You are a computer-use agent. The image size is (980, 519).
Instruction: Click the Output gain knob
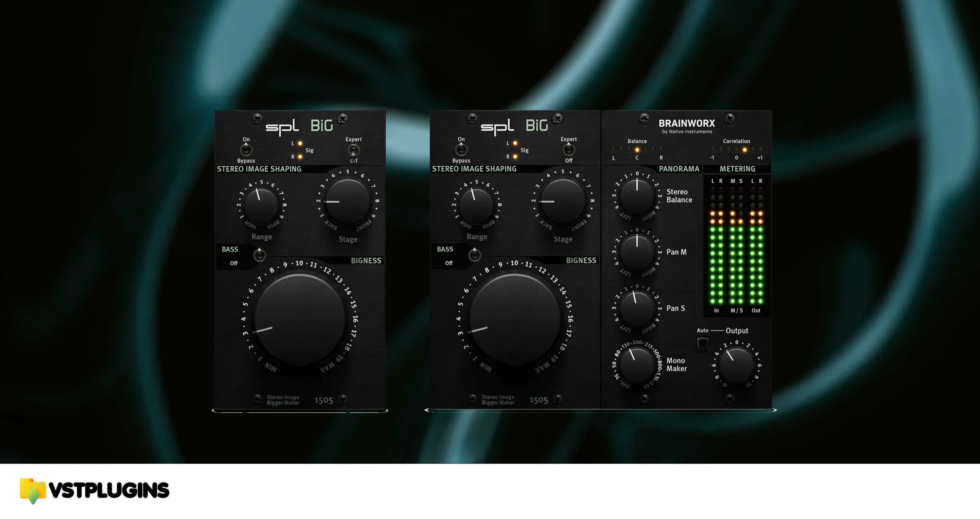[737, 364]
